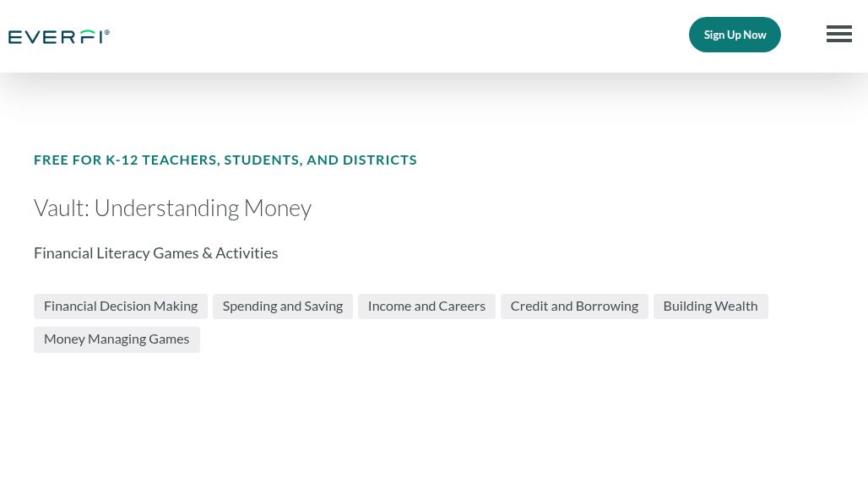Choose the Credit and Borrowing tag

click(574, 306)
